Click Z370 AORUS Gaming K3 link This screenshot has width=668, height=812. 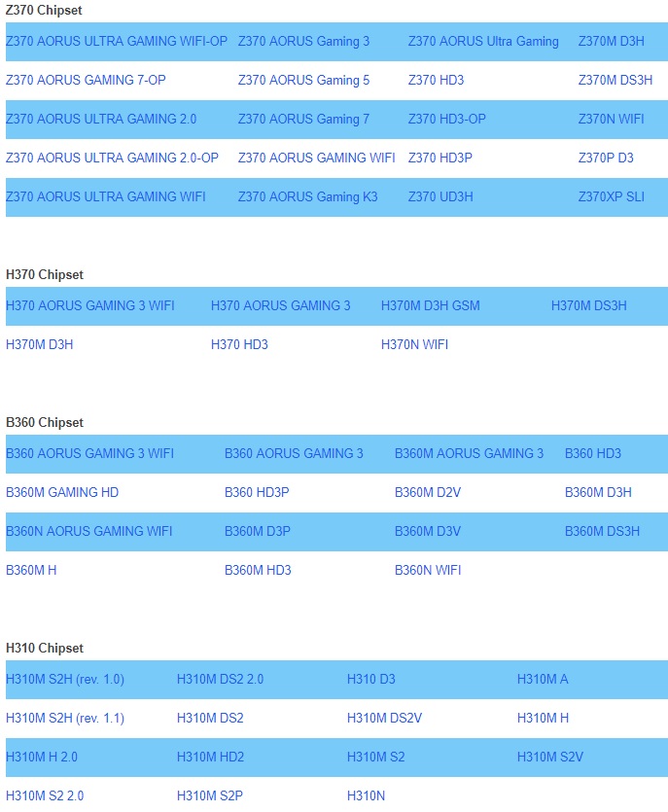pyautogui.click(x=308, y=196)
